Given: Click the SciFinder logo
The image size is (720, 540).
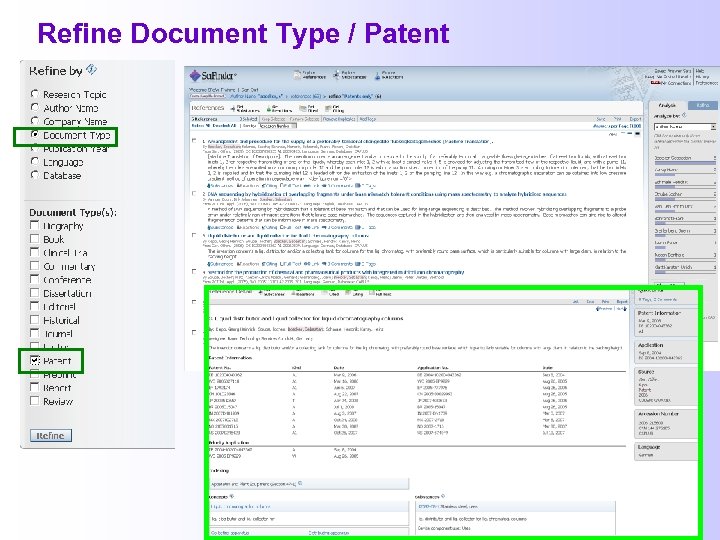Looking at the screenshot, I should 214,75.
